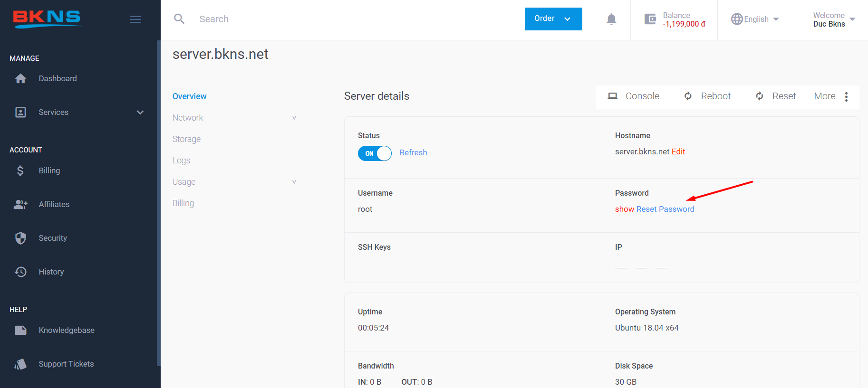Click the Security shield icon
The width and height of the screenshot is (868, 388).
[20, 238]
